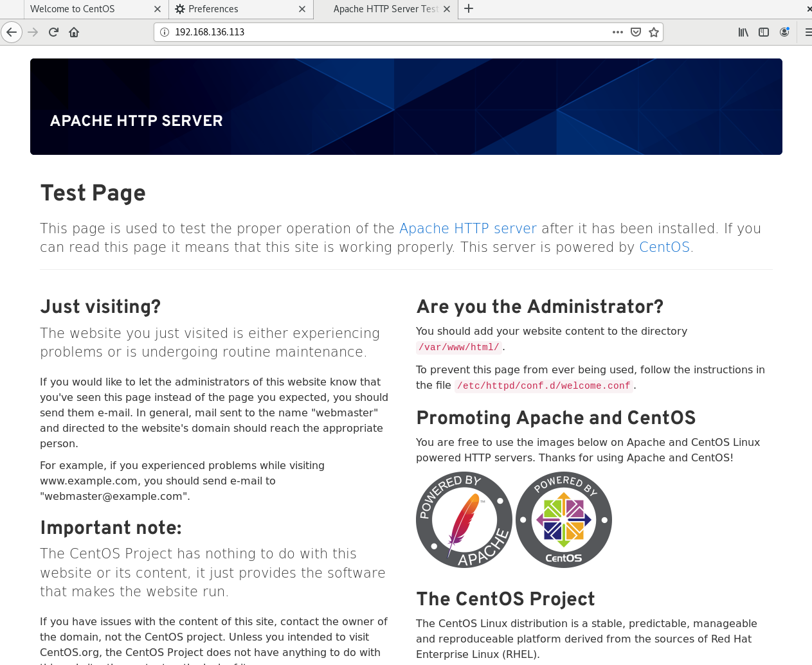812x665 pixels.
Task: Open the CentOS link in intro
Action: [x=664, y=247]
